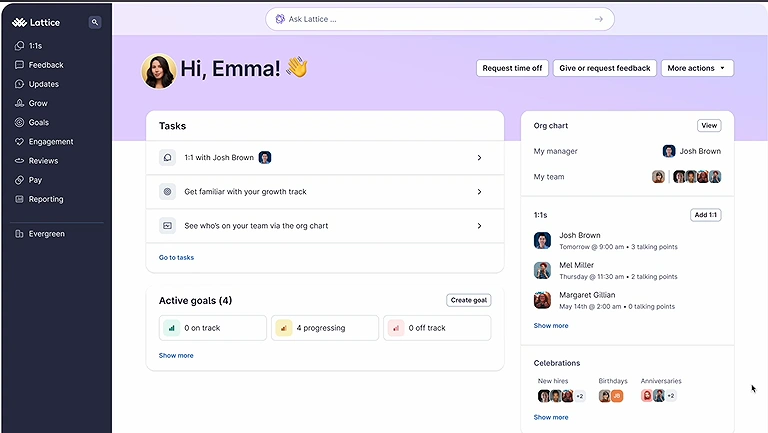The height and width of the screenshot is (433, 768).
Task: Open the 1:1 with Josh Brown task
Action: pos(325,157)
